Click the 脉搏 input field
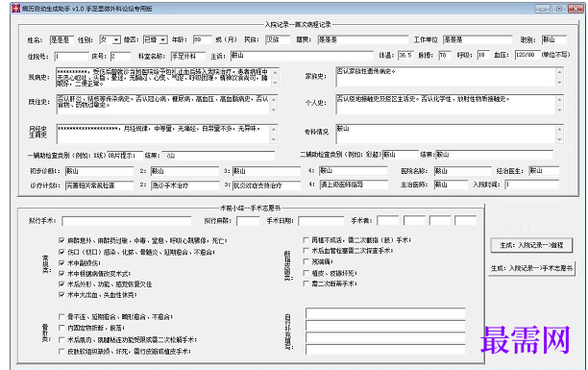This screenshot has height=370, width=588. click(445, 56)
